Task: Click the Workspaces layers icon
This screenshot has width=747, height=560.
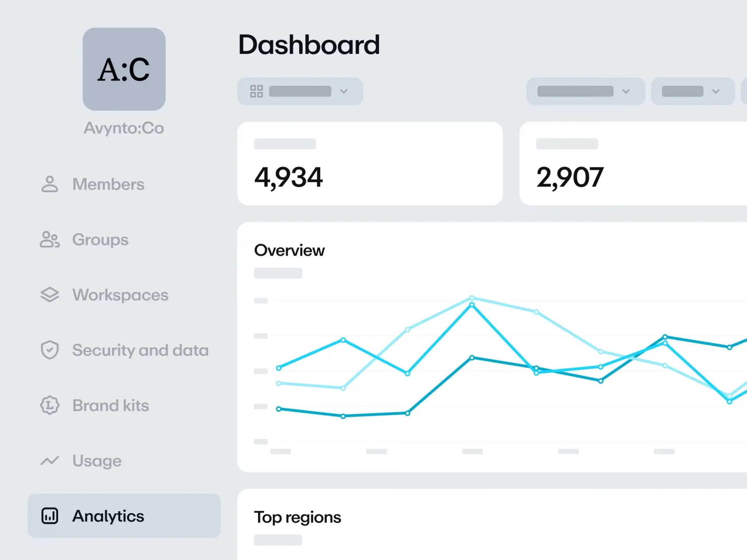Action: (49, 295)
